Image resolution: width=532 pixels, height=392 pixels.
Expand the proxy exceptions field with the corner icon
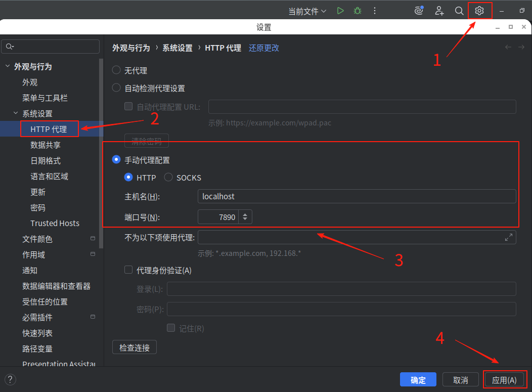click(x=509, y=237)
